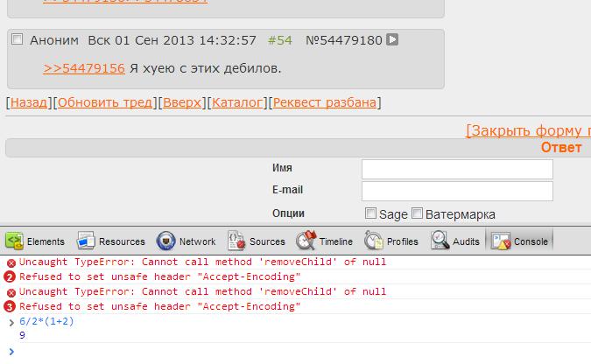Screen dimensions: 591x364
Task: Click the Аноним poster name
Action: (x=54, y=40)
